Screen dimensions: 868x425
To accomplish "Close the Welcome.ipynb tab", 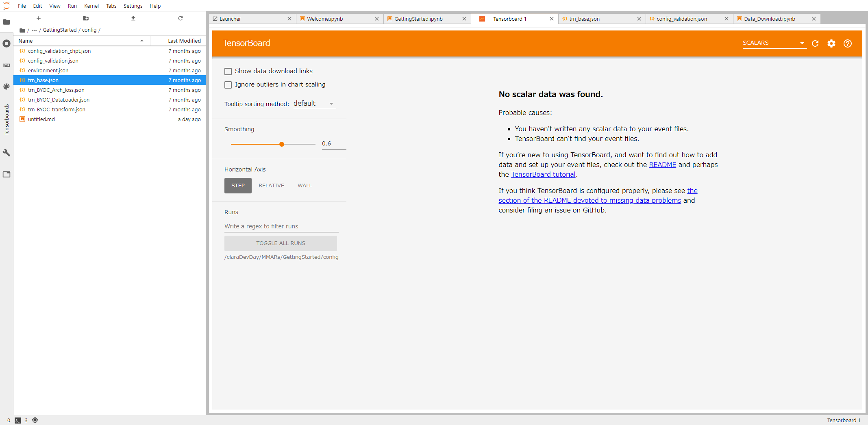I will pyautogui.click(x=377, y=19).
